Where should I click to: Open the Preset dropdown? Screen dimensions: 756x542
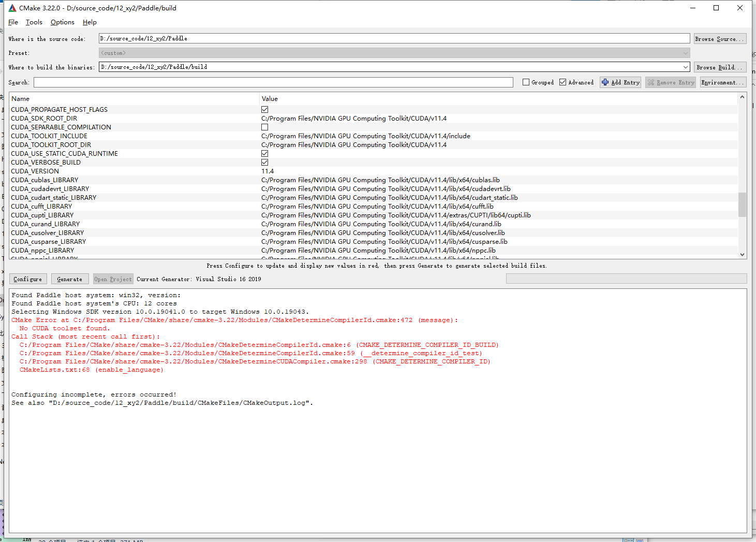coord(686,52)
